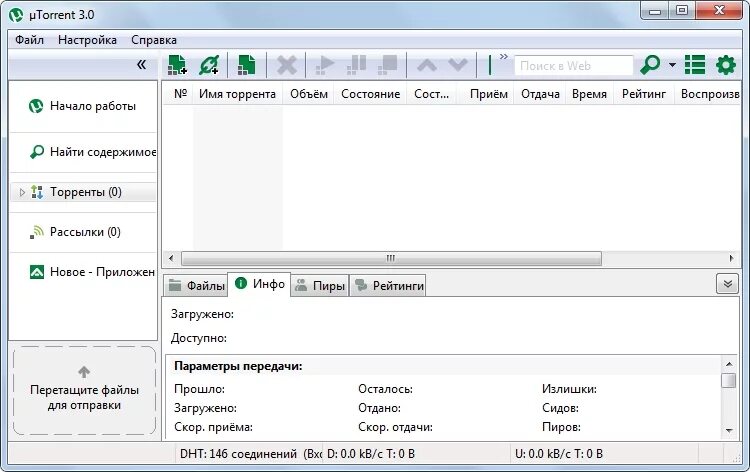
Task: Collapse the sidebar with double chevron
Action: [x=141, y=64]
